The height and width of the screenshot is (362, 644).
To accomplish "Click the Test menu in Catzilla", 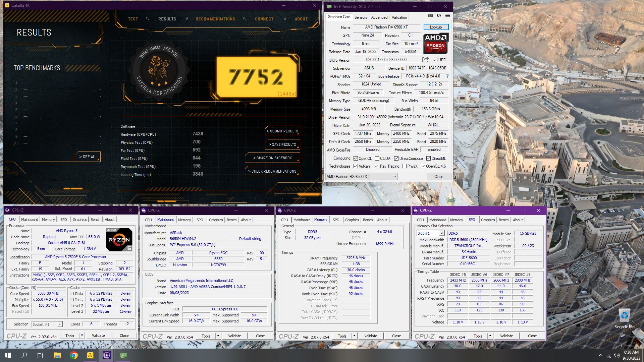I will 133,19.
